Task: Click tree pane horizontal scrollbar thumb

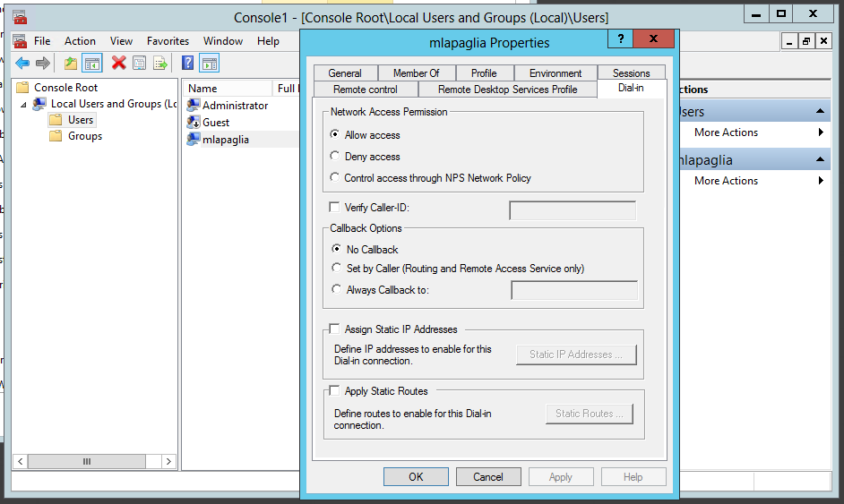Action: pos(87,462)
